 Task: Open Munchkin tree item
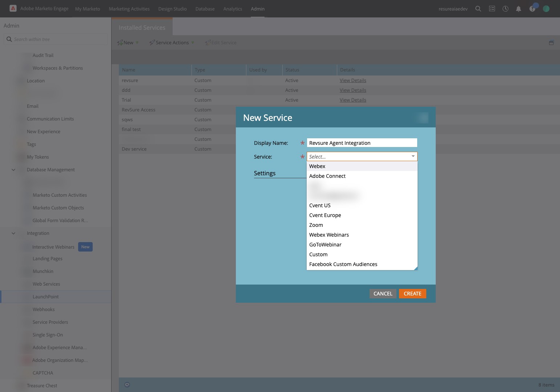pos(43,271)
